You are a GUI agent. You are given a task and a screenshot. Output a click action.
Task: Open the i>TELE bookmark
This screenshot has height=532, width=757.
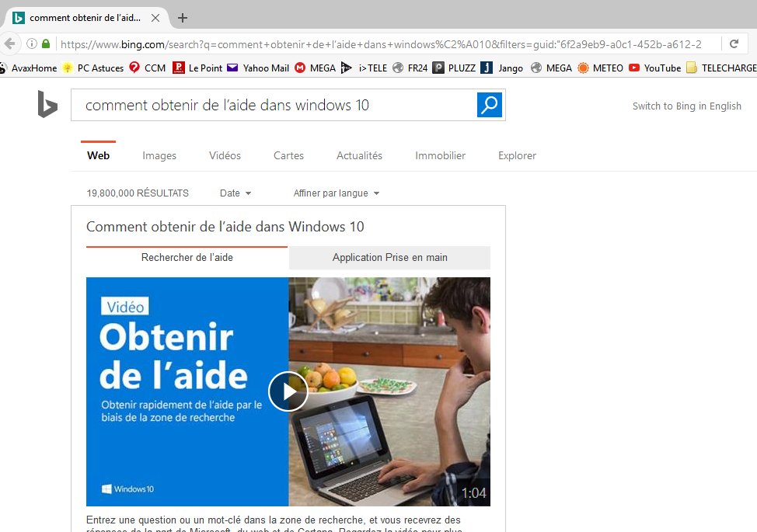[x=364, y=68]
